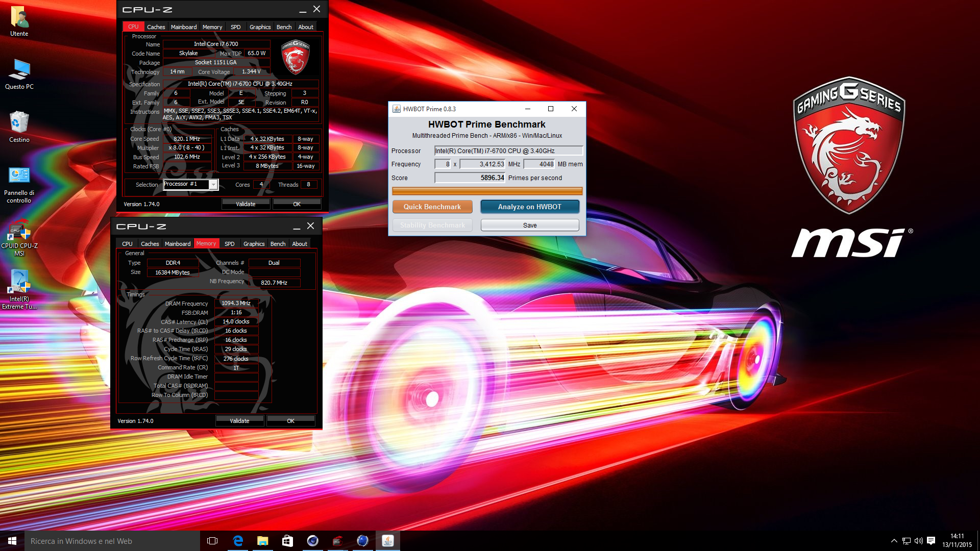
Task: Switch to Memory tab in top CPU-Z window
Action: pos(212,27)
